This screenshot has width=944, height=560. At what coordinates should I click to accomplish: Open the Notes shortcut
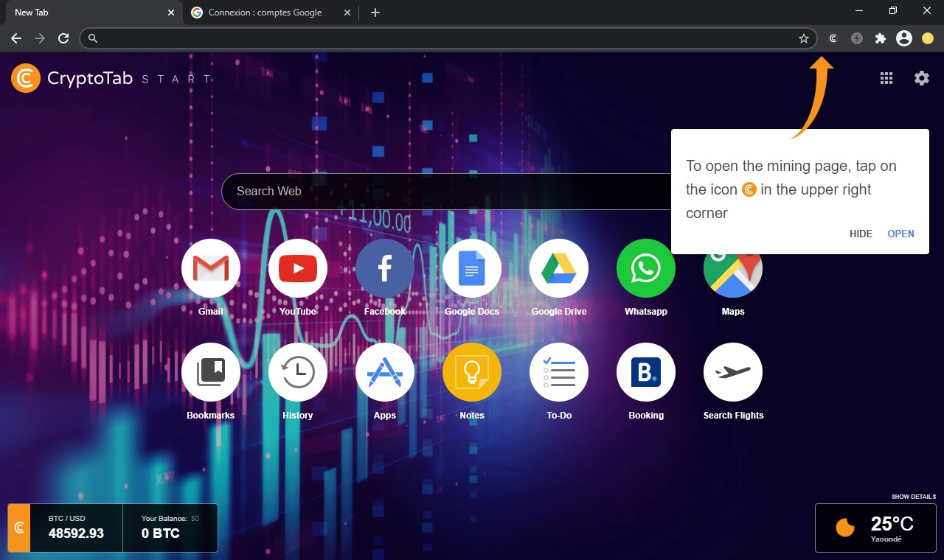coord(472,372)
